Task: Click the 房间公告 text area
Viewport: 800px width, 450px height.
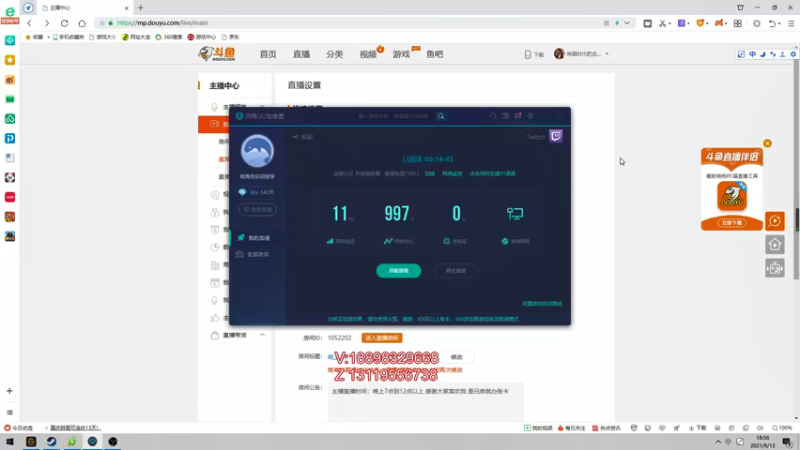Action: pos(426,403)
